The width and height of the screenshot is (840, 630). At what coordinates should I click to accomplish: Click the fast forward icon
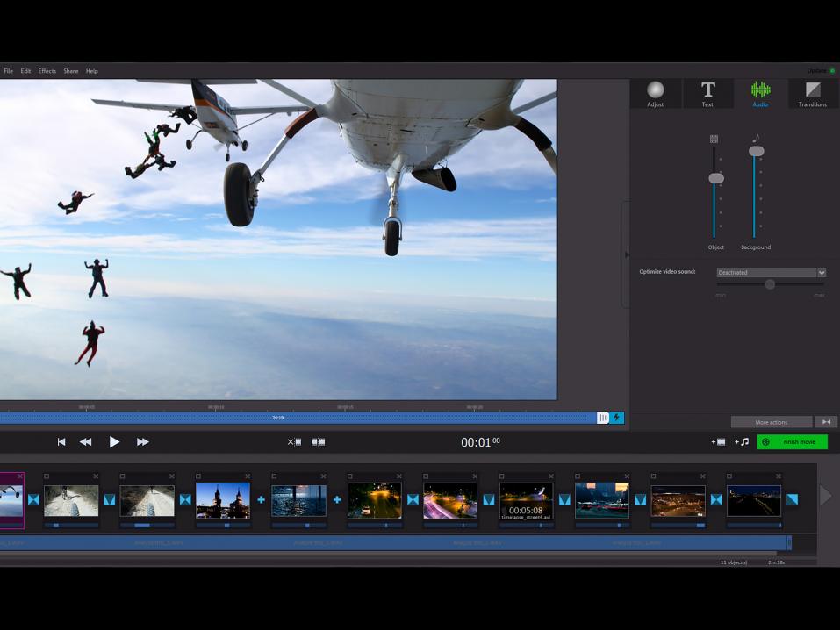(143, 442)
